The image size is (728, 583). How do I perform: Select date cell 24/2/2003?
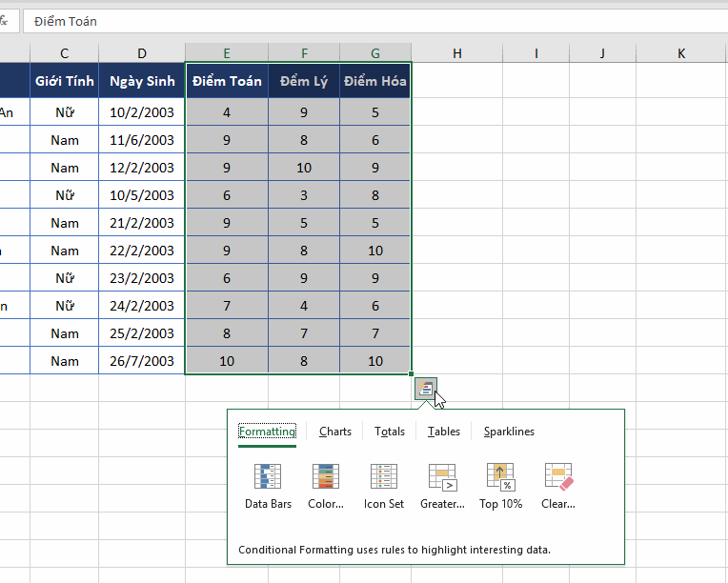142,306
